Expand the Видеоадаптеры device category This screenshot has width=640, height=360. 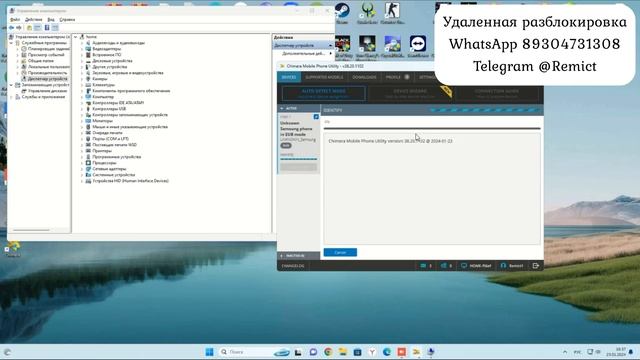[x=82, y=49]
